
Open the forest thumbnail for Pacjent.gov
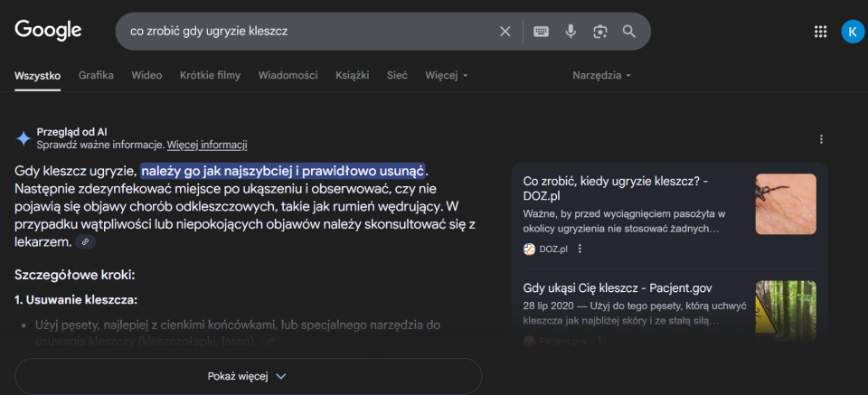[786, 311]
